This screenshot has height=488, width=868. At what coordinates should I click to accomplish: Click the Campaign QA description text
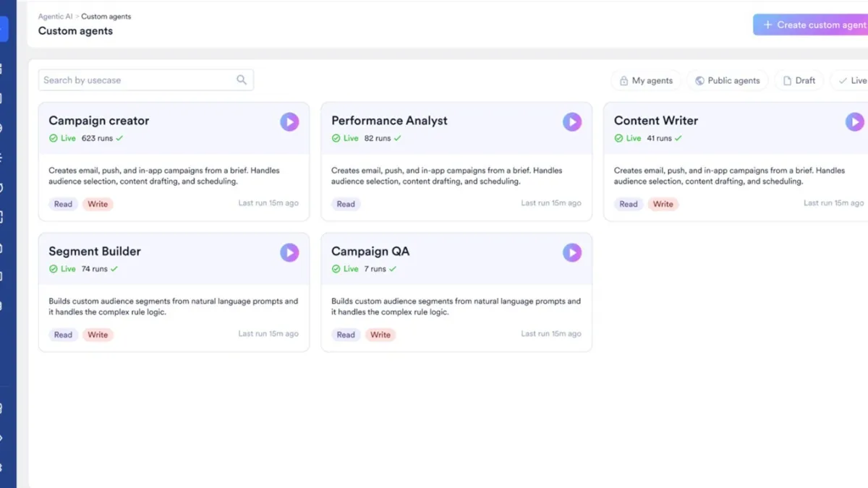pyautogui.click(x=456, y=307)
